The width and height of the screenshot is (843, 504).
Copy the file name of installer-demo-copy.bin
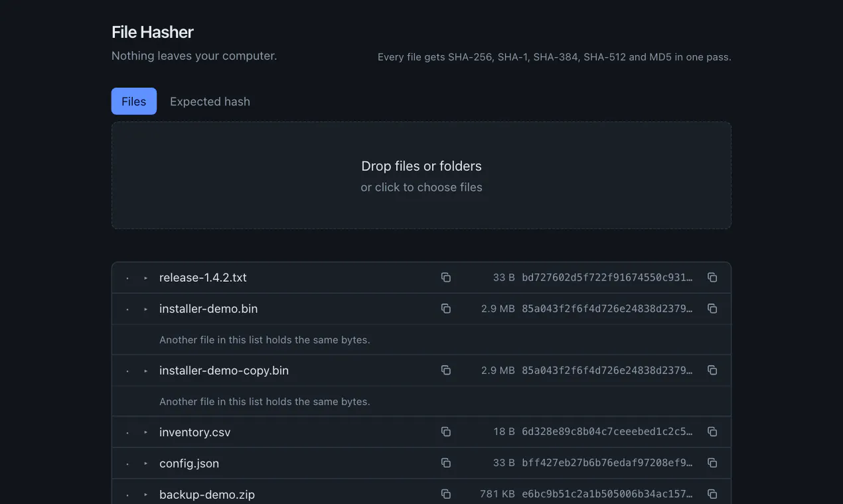pos(446,370)
